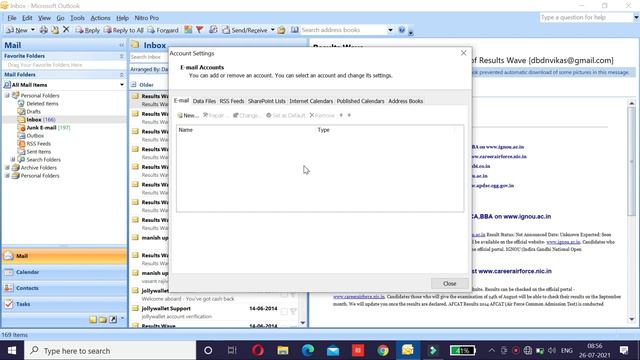640x360 pixels.
Task: Click New... in Account Settings dialog
Action: tap(188, 116)
